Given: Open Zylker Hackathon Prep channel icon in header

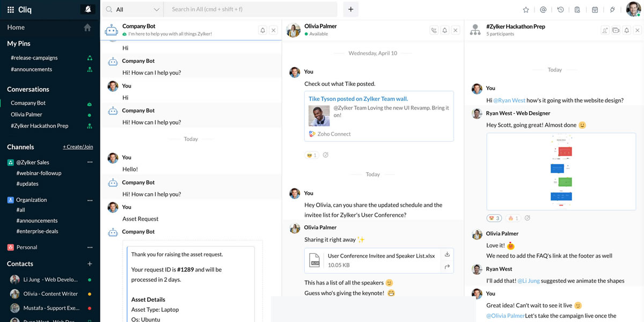Looking at the screenshot, I should click(x=475, y=30).
